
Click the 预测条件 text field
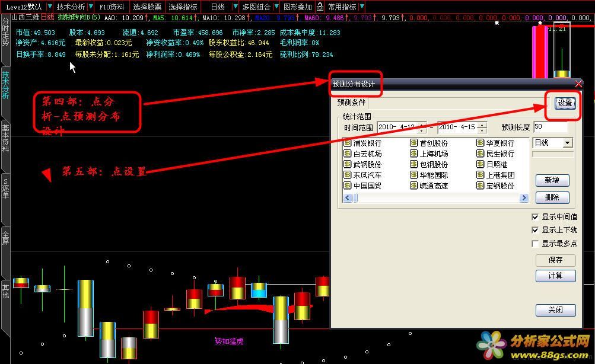(x=458, y=103)
